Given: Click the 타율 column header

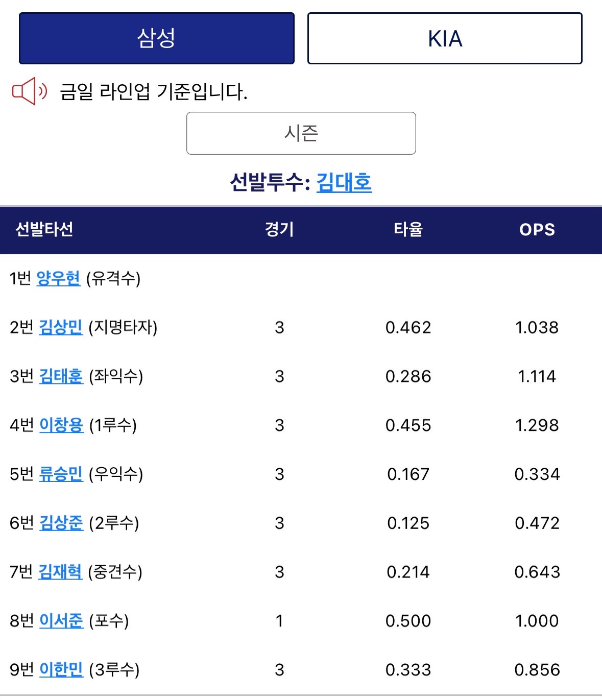Looking at the screenshot, I should 408,230.
